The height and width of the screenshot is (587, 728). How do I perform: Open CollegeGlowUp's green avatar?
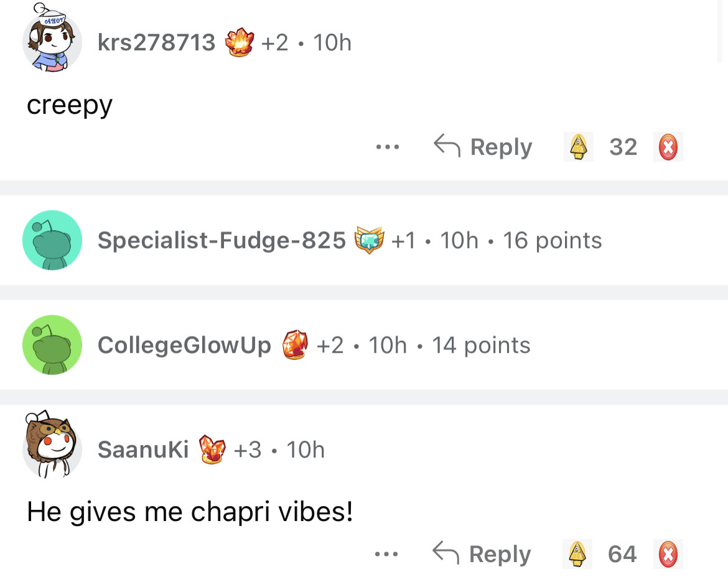click(x=52, y=344)
